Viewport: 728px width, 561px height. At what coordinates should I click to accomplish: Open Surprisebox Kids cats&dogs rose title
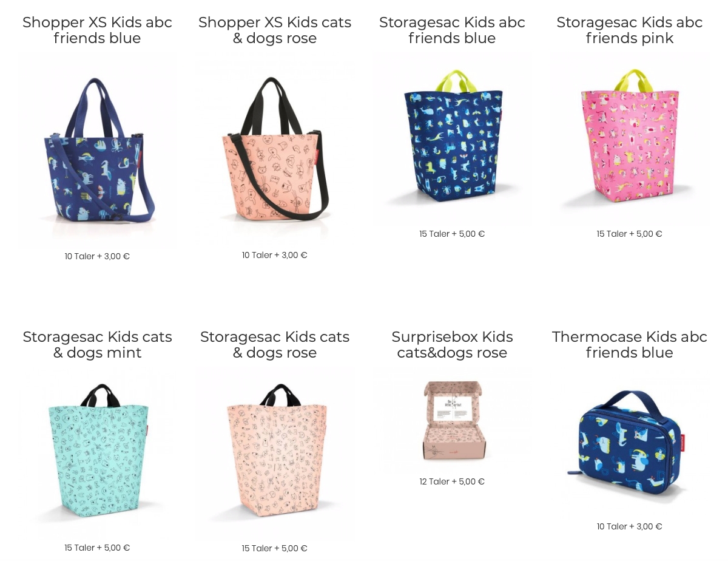[452, 345]
